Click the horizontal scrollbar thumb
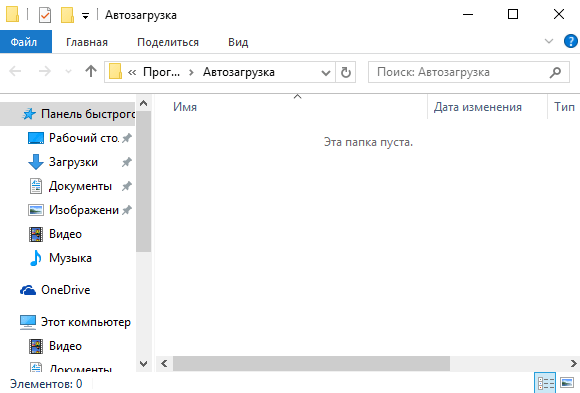Image resolution: width=580 pixels, height=393 pixels. [x=311, y=364]
